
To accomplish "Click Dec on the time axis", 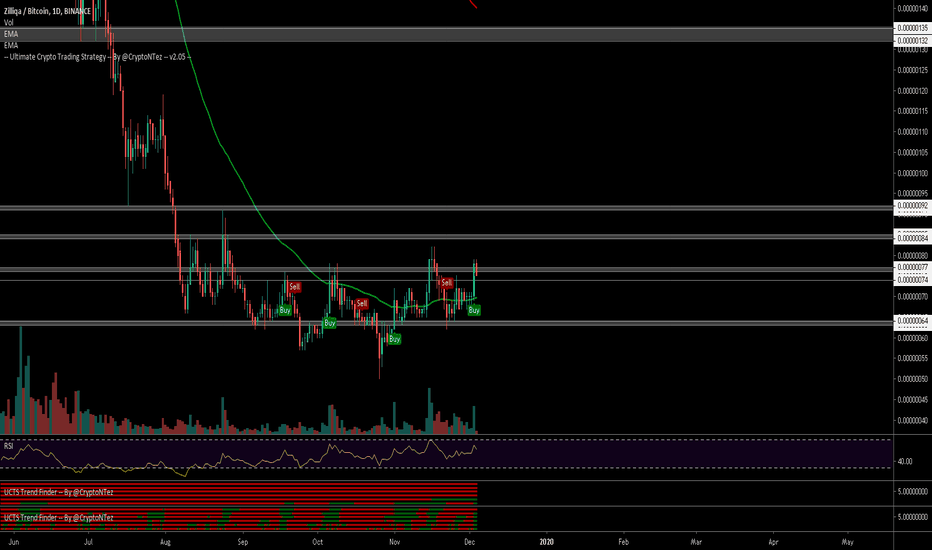I will point(469,542).
